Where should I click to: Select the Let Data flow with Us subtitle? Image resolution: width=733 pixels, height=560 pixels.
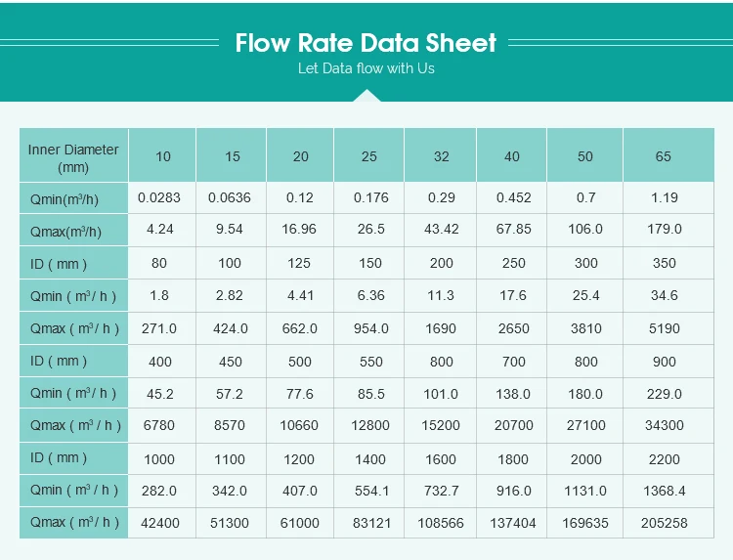point(366,68)
